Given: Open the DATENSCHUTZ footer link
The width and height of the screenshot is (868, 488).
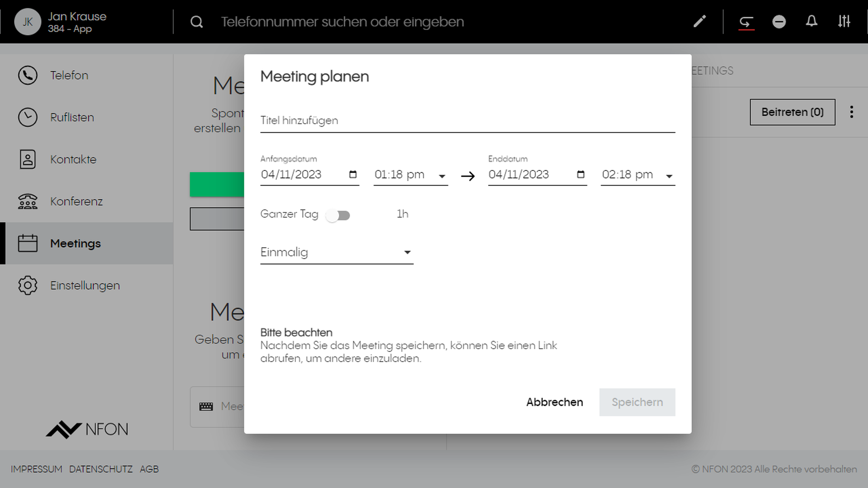Looking at the screenshot, I should [x=101, y=469].
